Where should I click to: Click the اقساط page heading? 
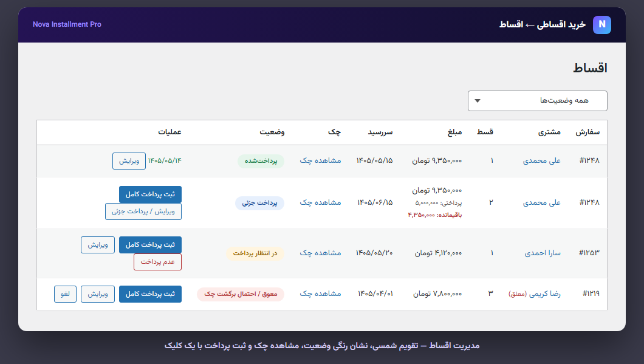pyautogui.click(x=590, y=68)
